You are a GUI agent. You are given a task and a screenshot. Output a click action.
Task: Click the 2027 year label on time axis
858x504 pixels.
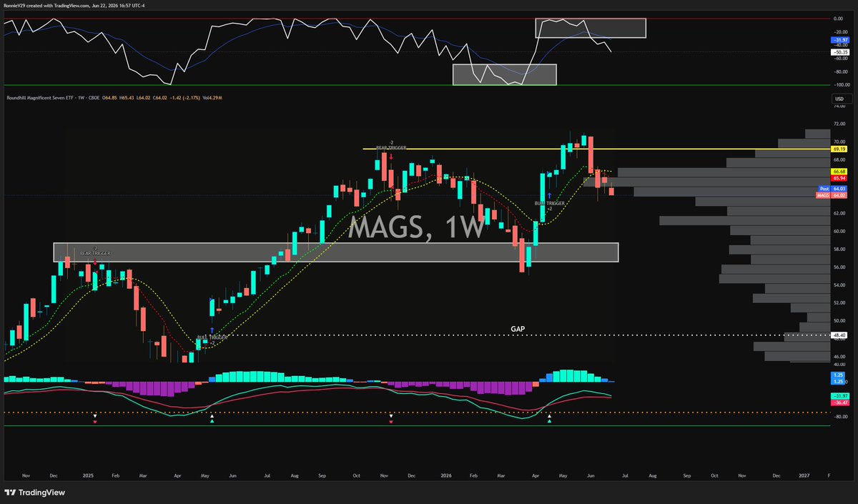tap(804, 475)
